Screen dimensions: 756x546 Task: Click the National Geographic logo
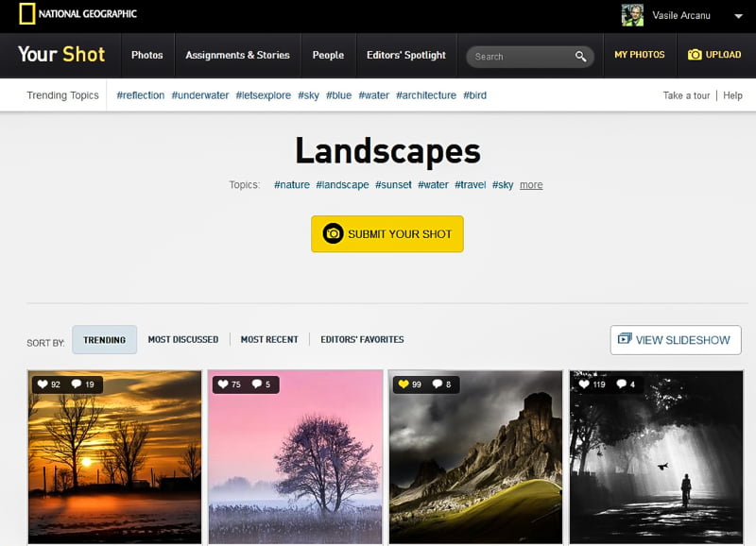(x=77, y=14)
